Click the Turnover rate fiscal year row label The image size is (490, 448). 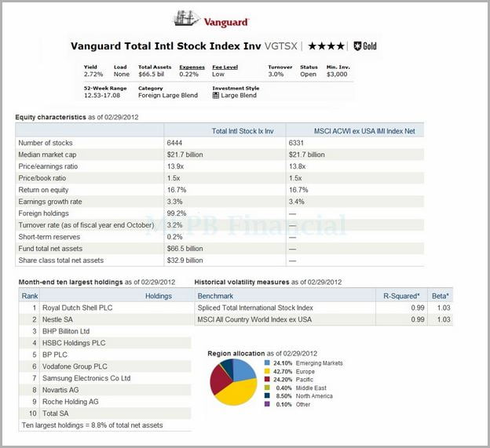pyautogui.click(x=86, y=225)
